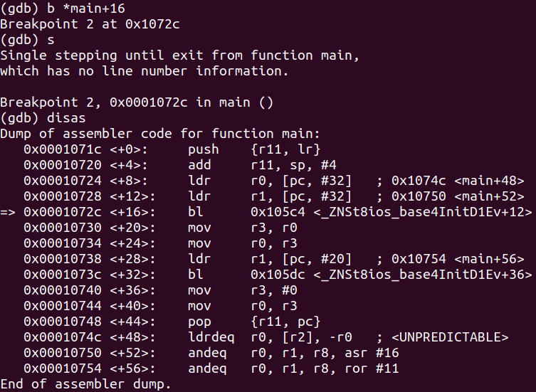Click address 0x00010720 at main+4

point(63,165)
